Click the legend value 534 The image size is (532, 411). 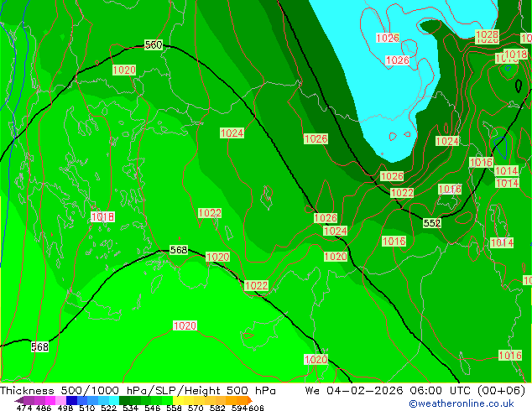130,408
